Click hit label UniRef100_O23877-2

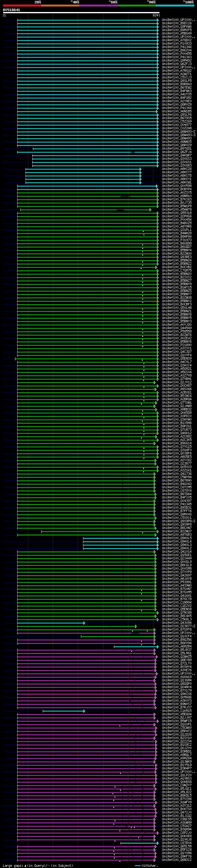point(179,626)
